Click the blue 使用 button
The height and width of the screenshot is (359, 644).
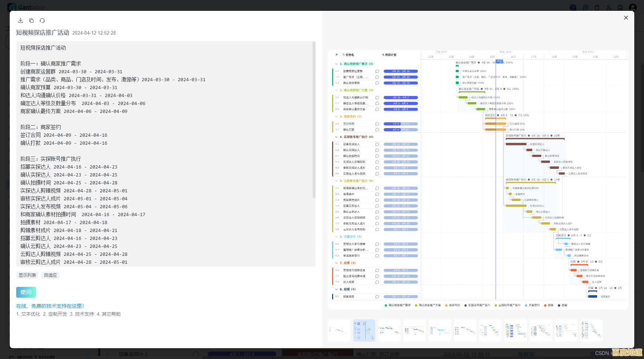coord(26,292)
